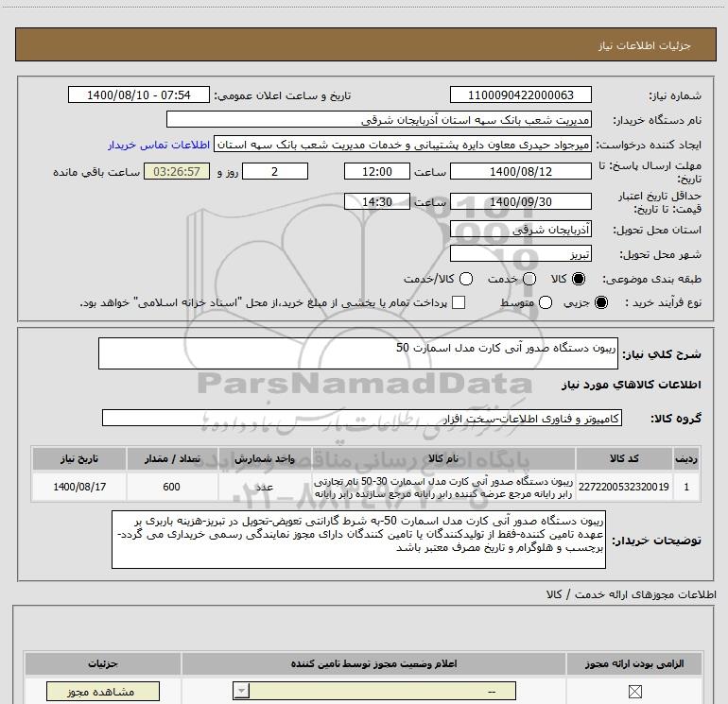Image resolution: width=728 pixels, height=704 pixels.
Task: Click the remaining days field showing 2
Action: click(x=275, y=171)
